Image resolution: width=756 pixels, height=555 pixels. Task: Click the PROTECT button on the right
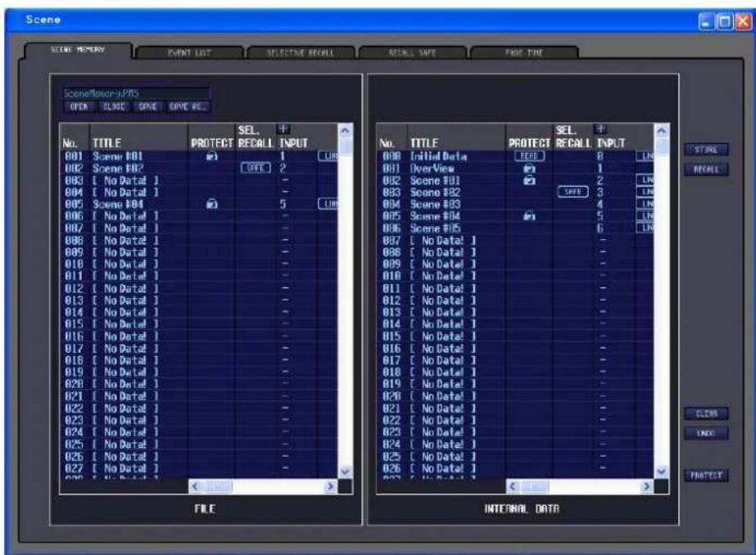pyautogui.click(x=706, y=476)
